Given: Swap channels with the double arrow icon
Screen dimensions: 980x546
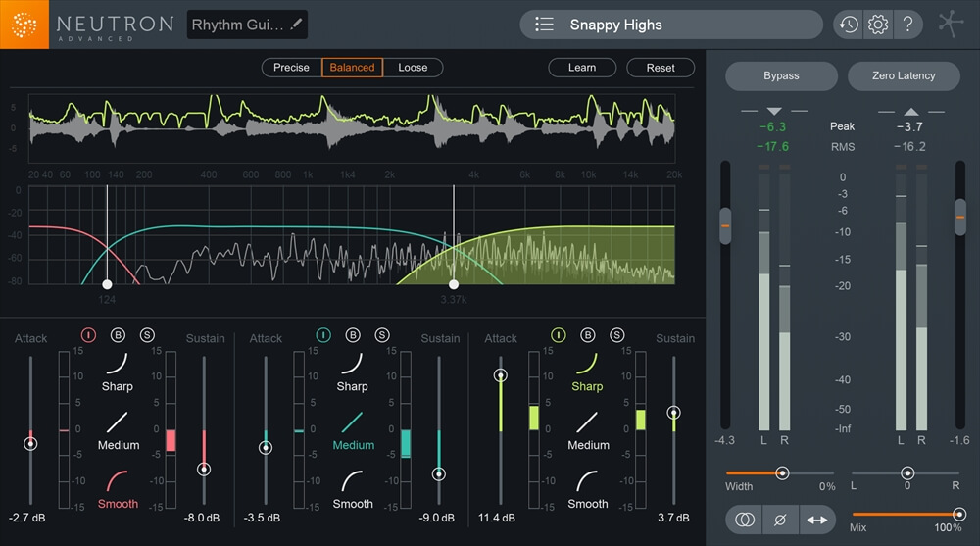Looking at the screenshot, I should tap(817, 520).
